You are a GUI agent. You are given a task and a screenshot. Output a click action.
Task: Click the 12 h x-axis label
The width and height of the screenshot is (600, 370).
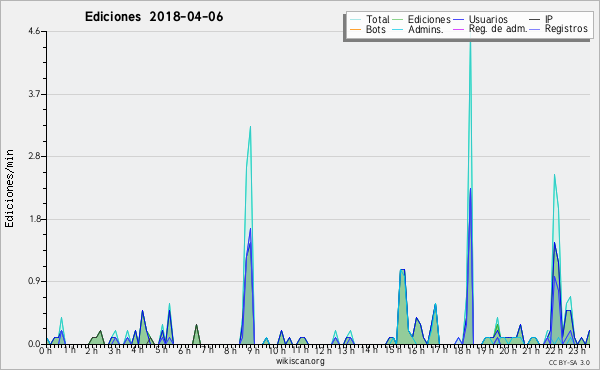point(323,350)
